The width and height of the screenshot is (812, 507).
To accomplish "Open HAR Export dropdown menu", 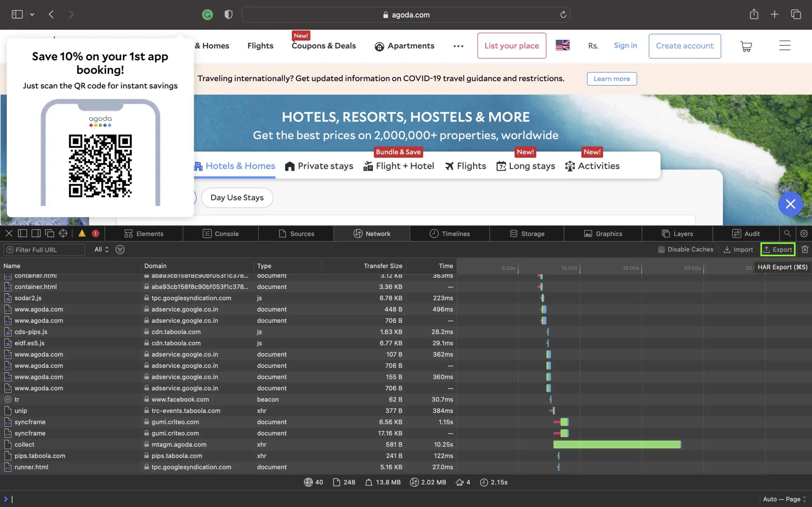I will pos(777,249).
